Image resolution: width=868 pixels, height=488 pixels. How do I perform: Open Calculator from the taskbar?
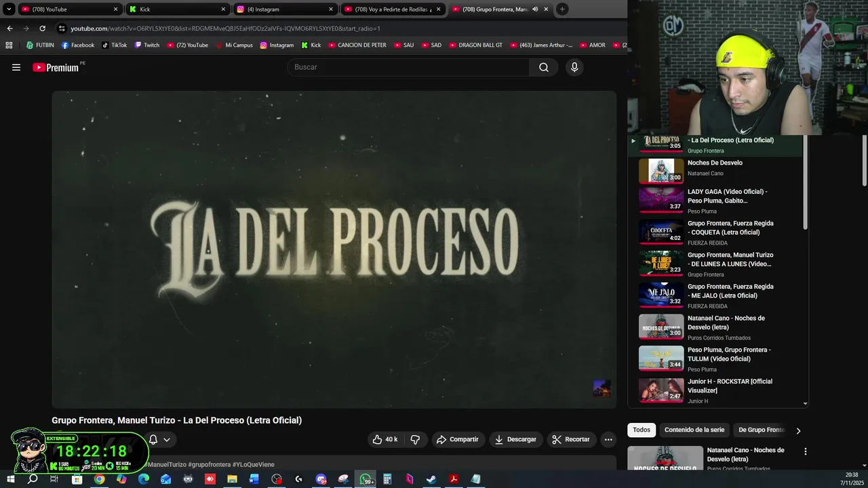[387, 479]
